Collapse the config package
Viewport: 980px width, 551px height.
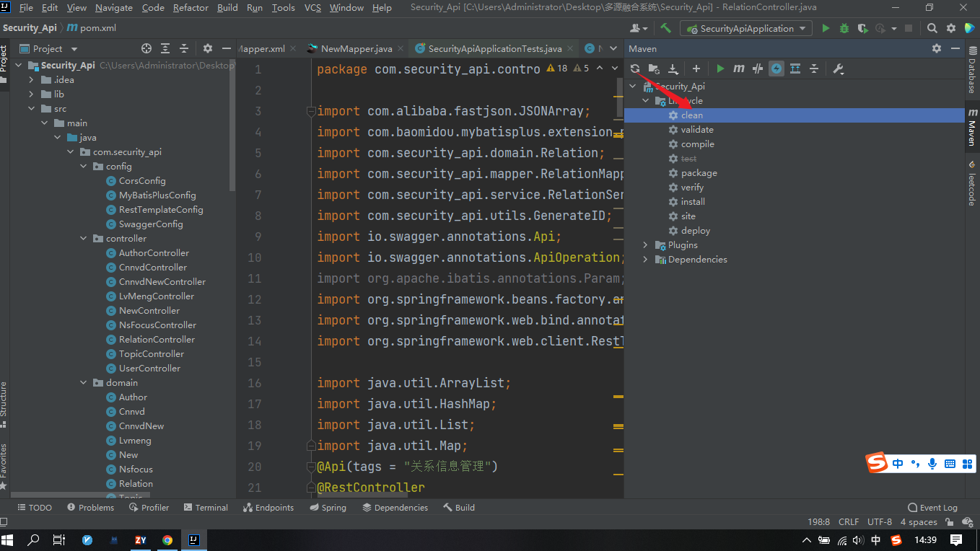coord(83,166)
